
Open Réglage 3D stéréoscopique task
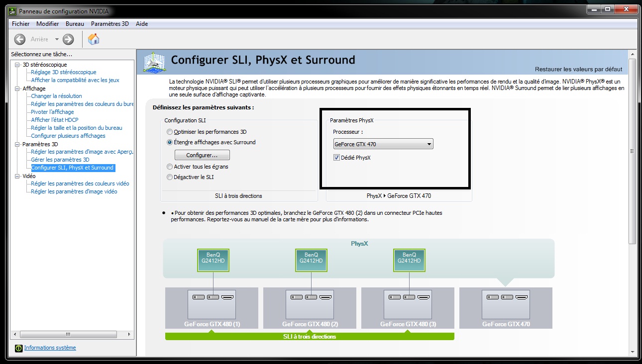coord(64,72)
